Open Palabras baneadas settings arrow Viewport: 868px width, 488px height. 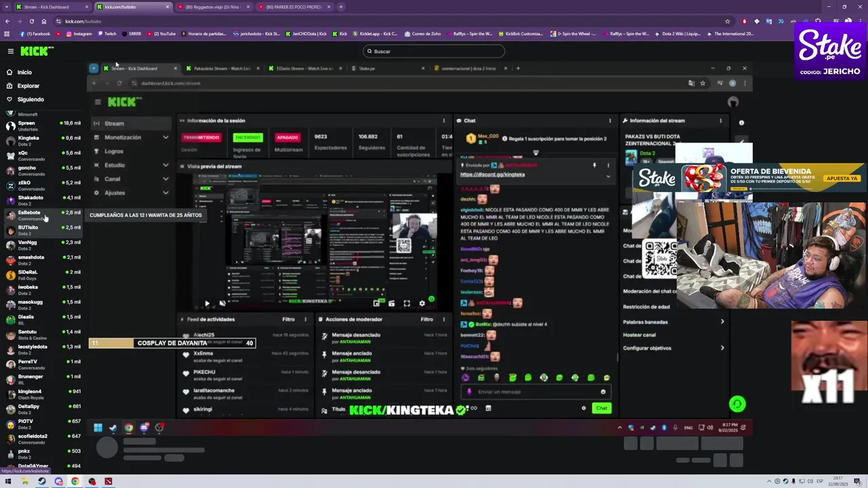click(x=722, y=322)
